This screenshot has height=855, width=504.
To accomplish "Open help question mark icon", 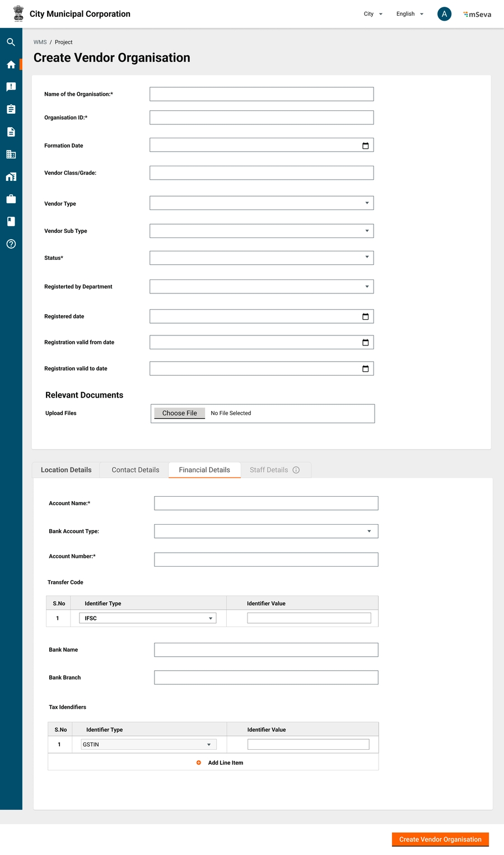I will tap(11, 244).
